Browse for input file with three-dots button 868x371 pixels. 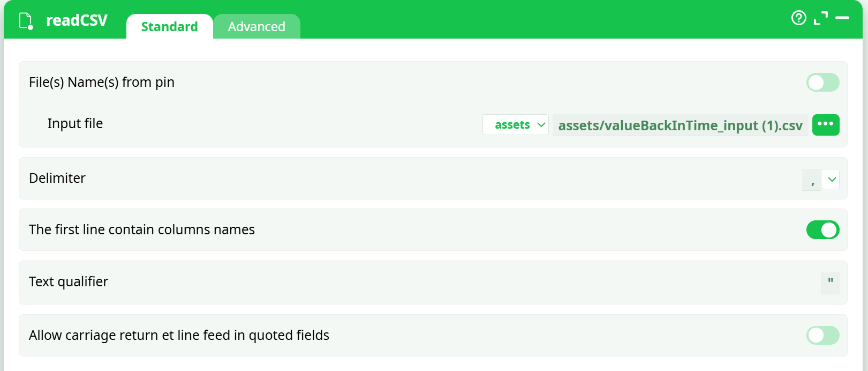click(825, 125)
